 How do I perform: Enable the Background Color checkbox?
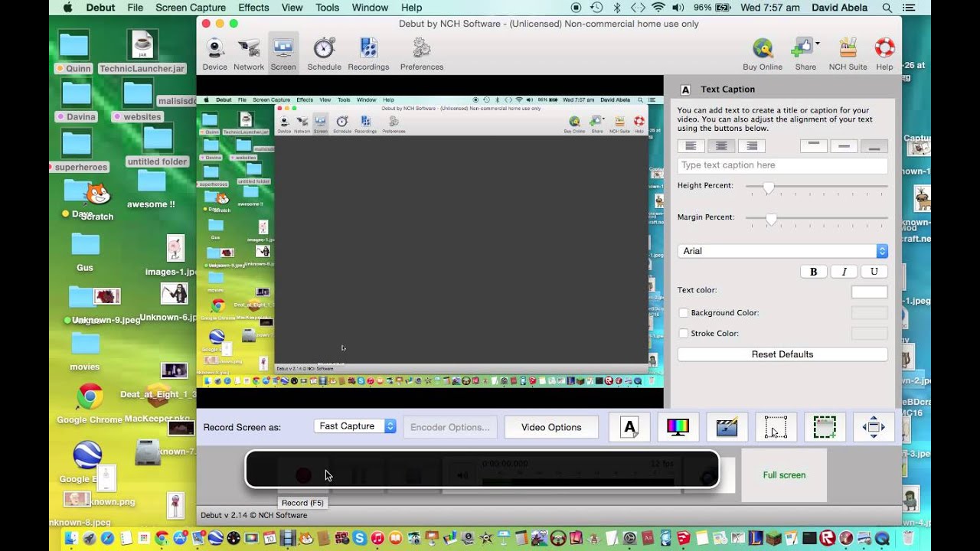[x=684, y=312]
